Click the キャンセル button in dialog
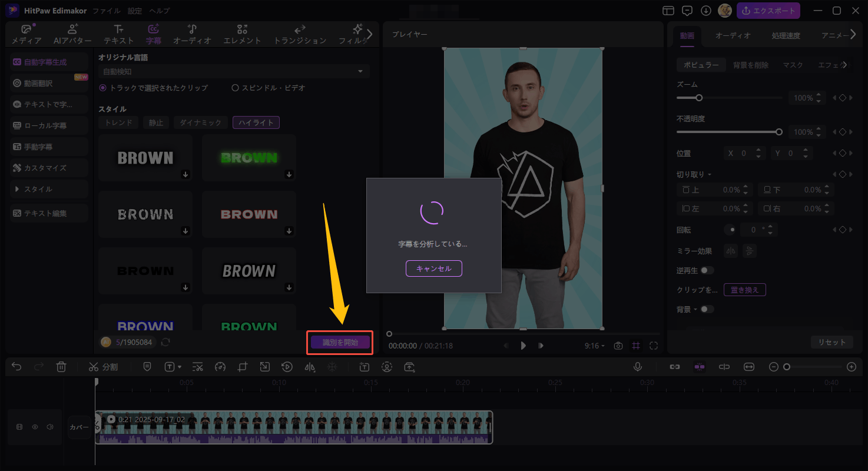This screenshot has width=868, height=471. pos(433,268)
